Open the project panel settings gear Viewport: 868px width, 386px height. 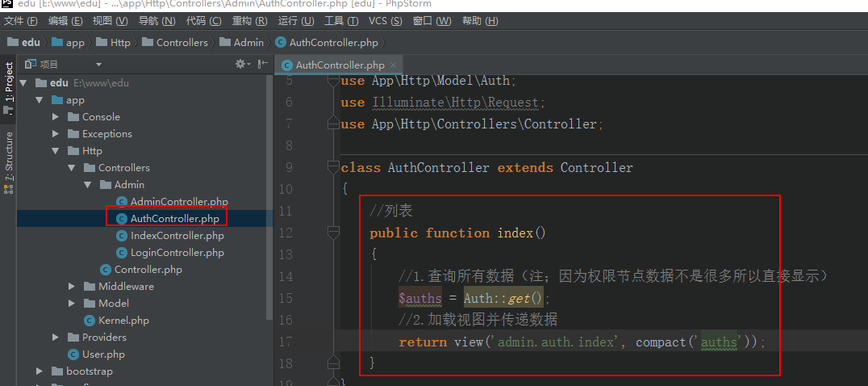click(240, 64)
